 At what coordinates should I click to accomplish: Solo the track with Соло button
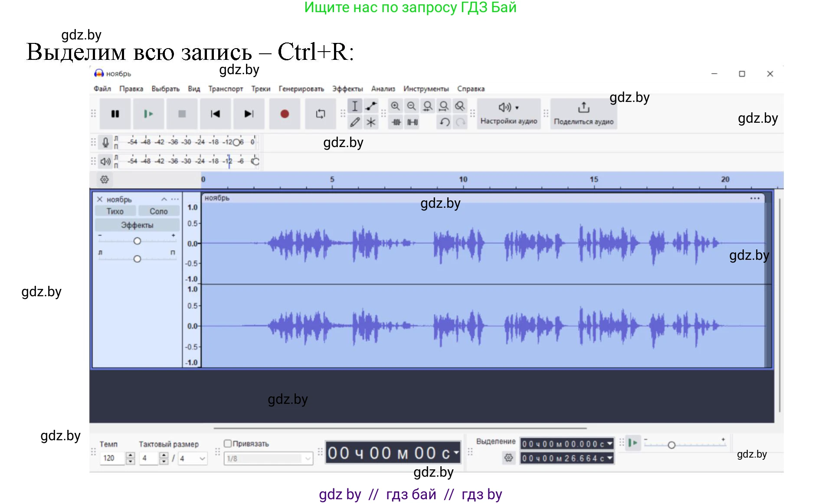click(x=158, y=211)
